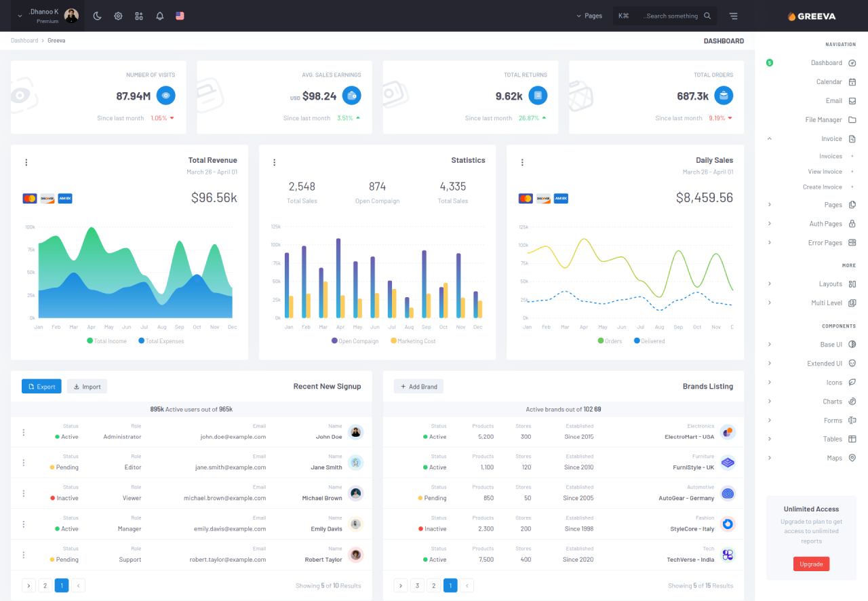Open the Statistics card options menu

275,162
